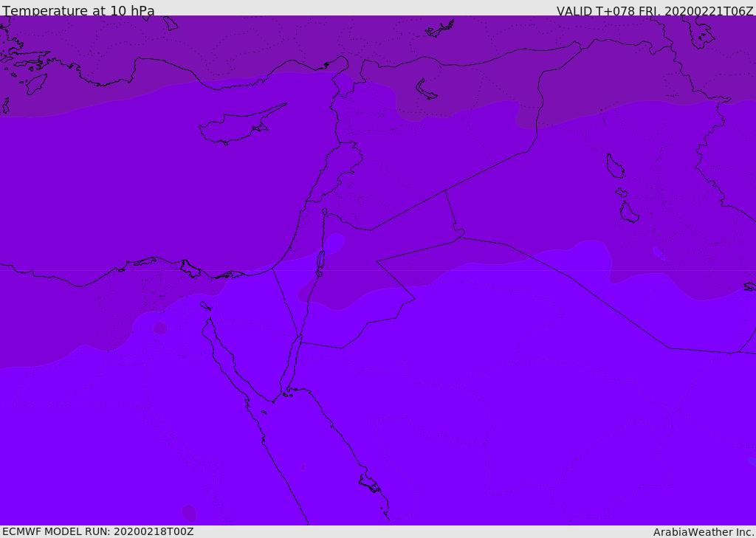Screen dimensions: 756x538
Task: Click on the island of Cyprus
Action: [x=235, y=127]
